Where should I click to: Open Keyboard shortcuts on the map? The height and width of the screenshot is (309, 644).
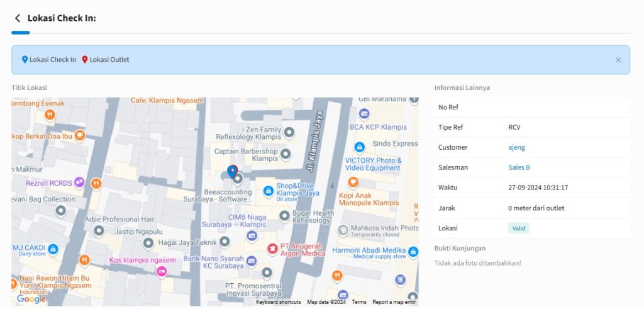279,302
